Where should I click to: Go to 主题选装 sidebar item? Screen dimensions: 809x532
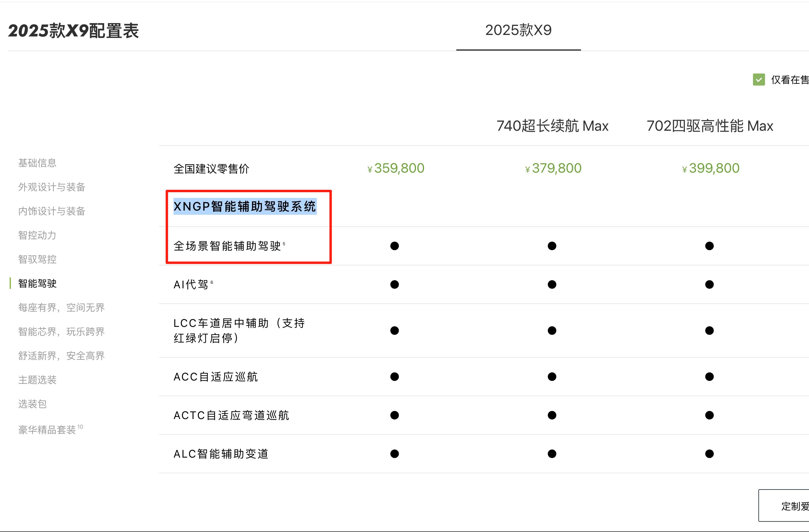click(37, 380)
